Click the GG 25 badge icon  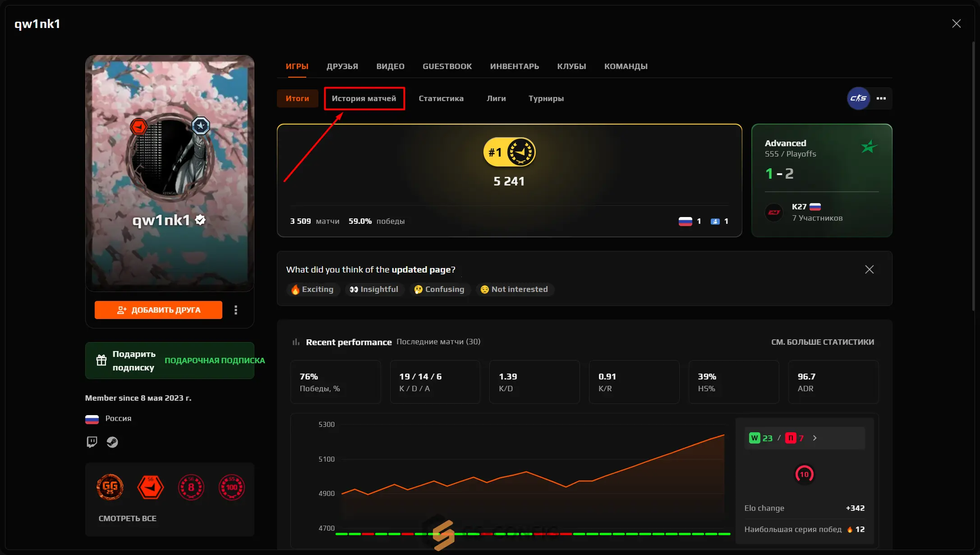coord(110,487)
